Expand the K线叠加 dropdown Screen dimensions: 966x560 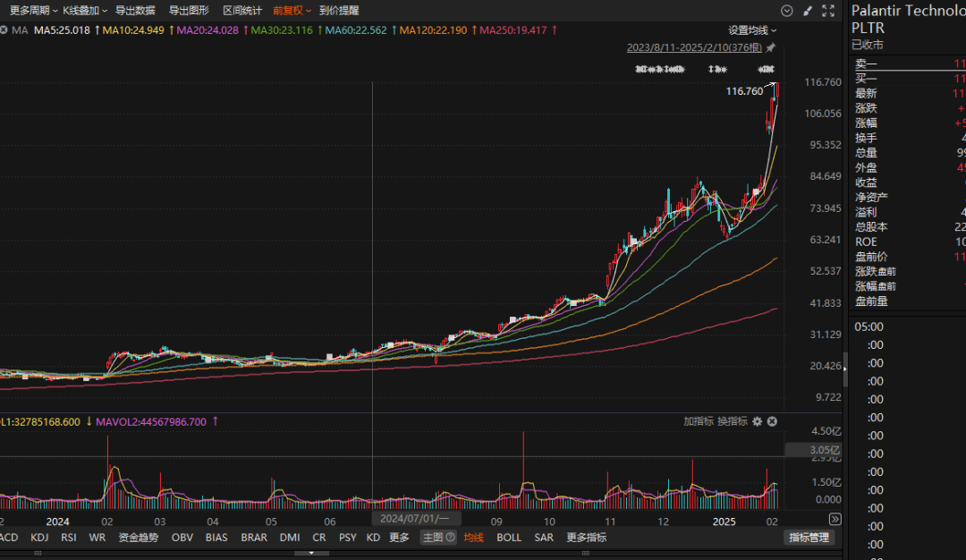[x=85, y=11]
